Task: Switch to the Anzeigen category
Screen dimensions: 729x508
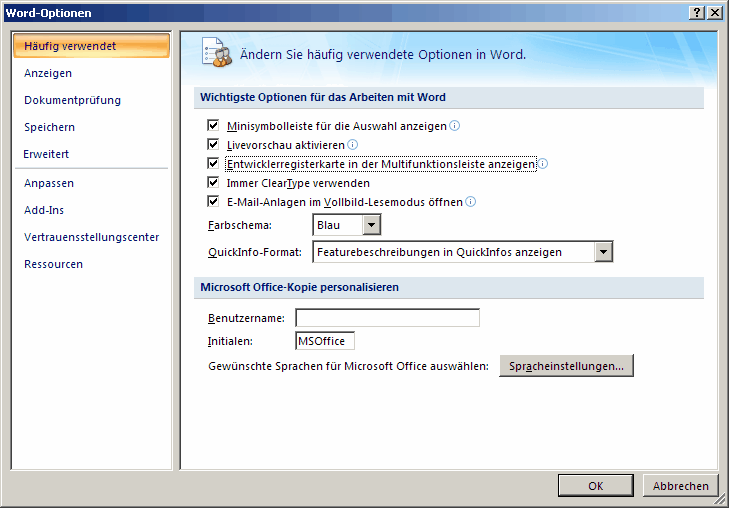Action: click(48, 73)
